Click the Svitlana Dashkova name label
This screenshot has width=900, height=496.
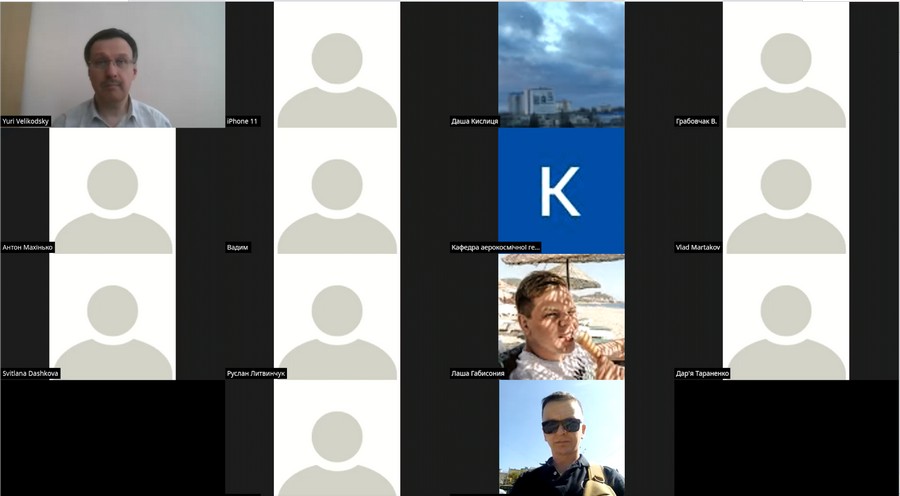31,373
